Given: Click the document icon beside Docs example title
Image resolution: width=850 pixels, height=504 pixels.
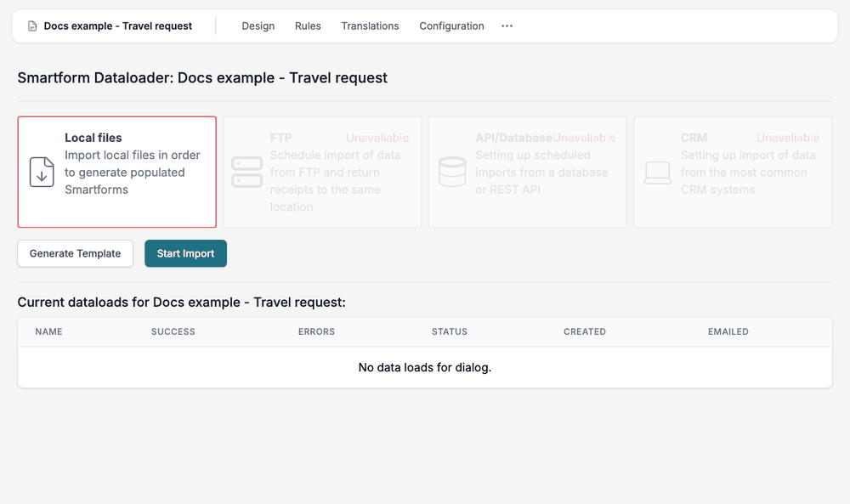Looking at the screenshot, I should click(x=32, y=26).
